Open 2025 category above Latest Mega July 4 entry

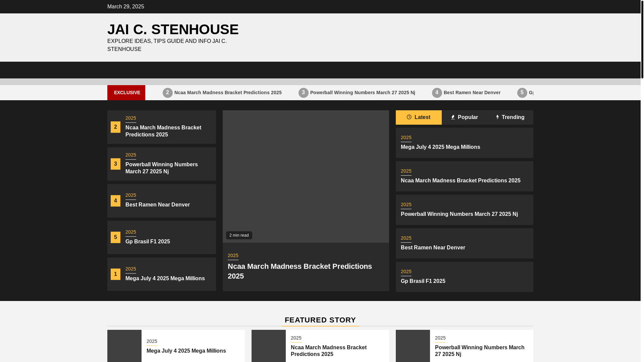tap(406, 138)
